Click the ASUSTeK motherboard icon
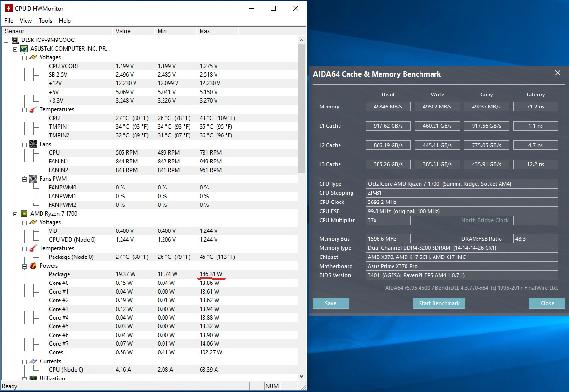The width and height of the screenshot is (569, 392). click(x=24, y=49)
